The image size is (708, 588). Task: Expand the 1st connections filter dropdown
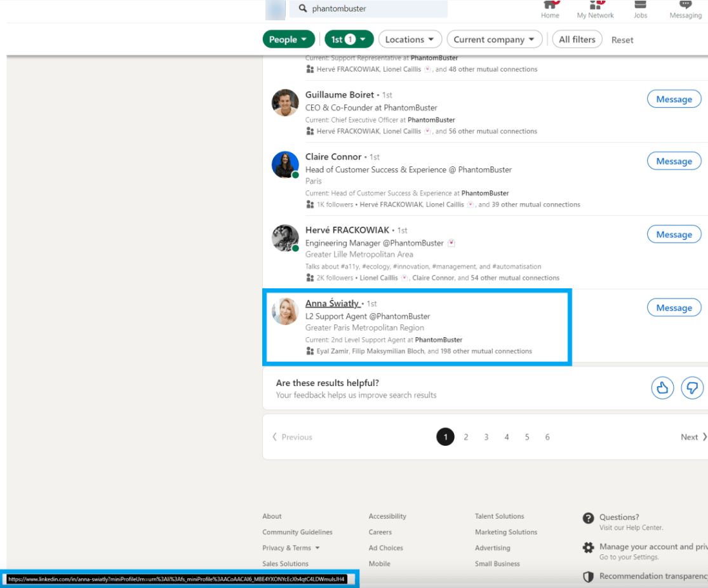[349, 39]
